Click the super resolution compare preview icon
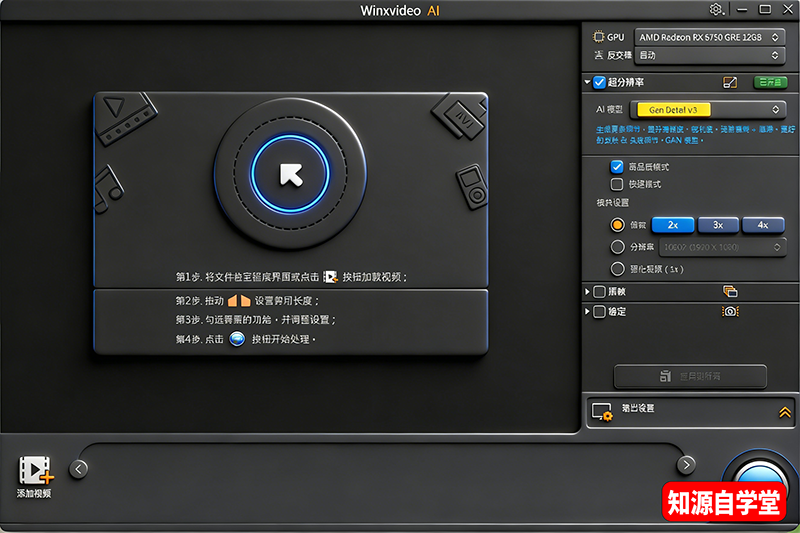The width and height of the screenshot is (800, 533). pos(730,83)
